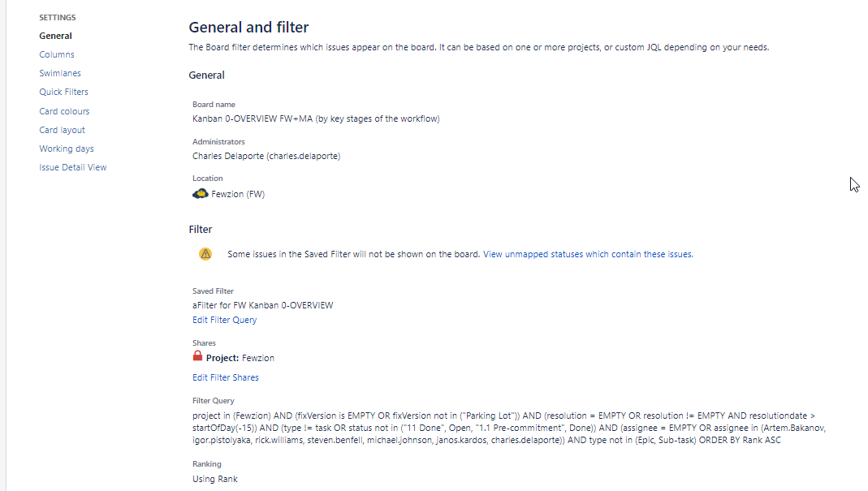Open the Quick Filters settings

pos(63,91)
